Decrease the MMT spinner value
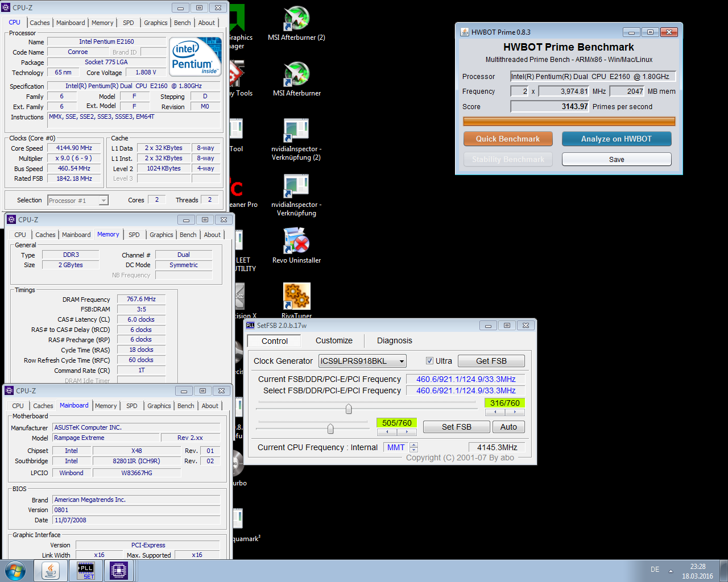Screen dimensions: 728x582 [x=413, y=450]
